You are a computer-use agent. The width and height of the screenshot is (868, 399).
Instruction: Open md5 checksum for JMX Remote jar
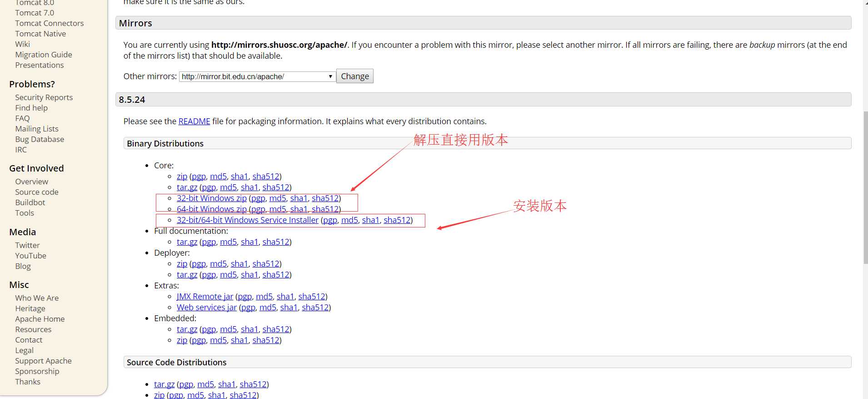[x=264, y=296]
